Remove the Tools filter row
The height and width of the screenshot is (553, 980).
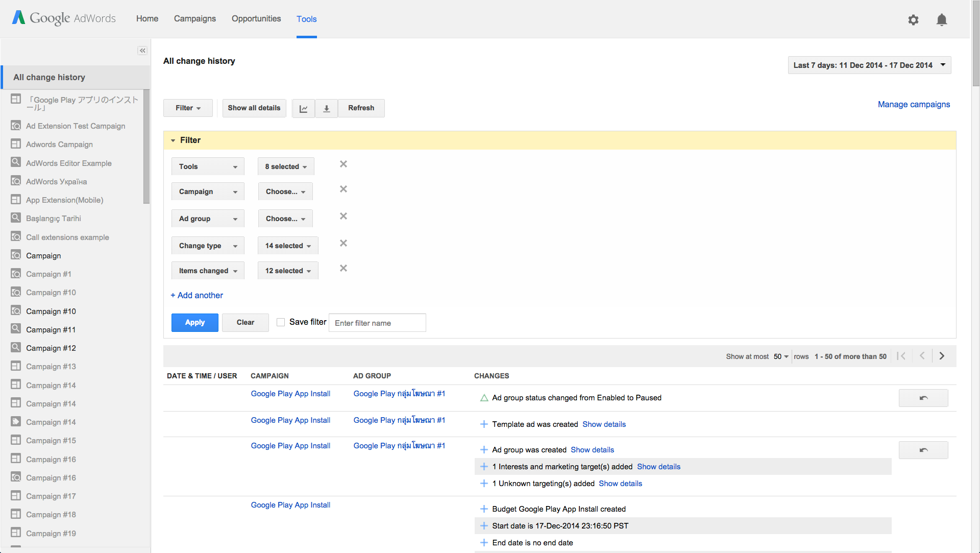click(x=344, y=164)
